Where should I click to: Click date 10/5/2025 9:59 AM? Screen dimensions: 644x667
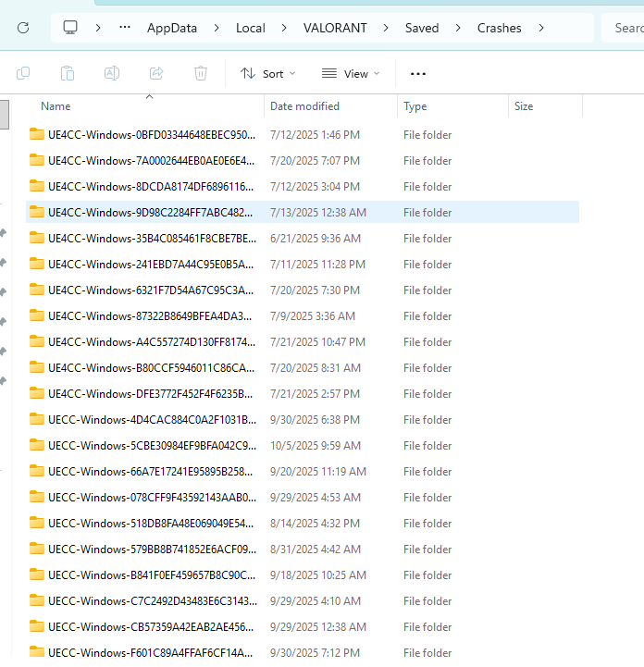[316, 445]
